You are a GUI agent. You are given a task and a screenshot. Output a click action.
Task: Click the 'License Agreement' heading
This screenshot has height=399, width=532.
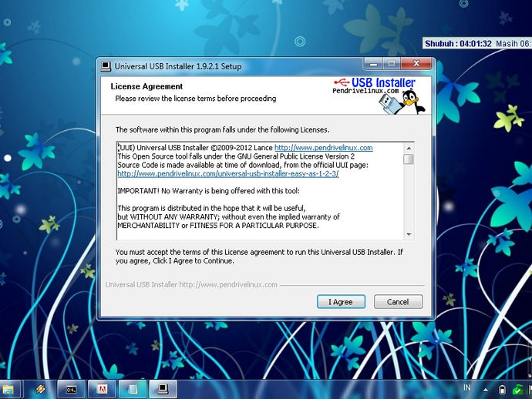[146, 86]
